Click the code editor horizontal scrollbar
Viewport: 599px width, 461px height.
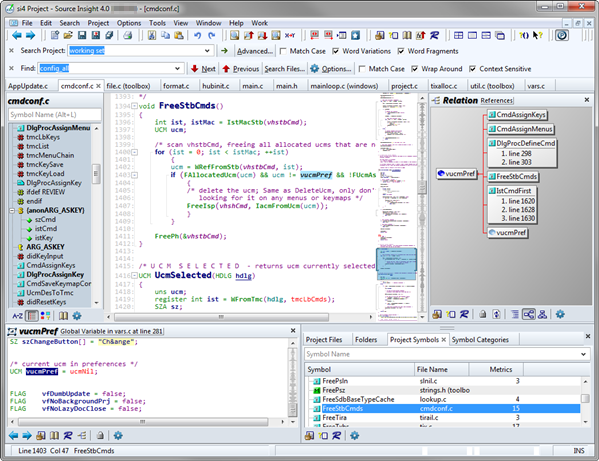click(222, 317)
